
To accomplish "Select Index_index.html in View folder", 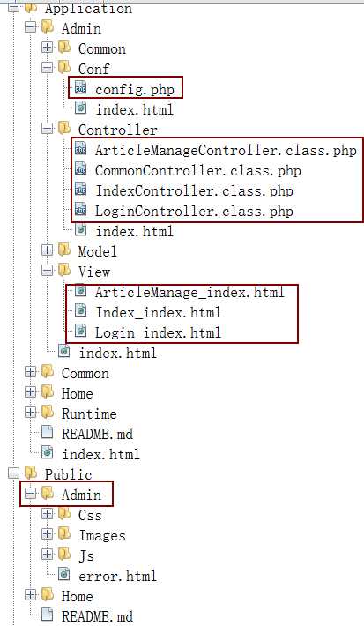I will coord(158,312).
